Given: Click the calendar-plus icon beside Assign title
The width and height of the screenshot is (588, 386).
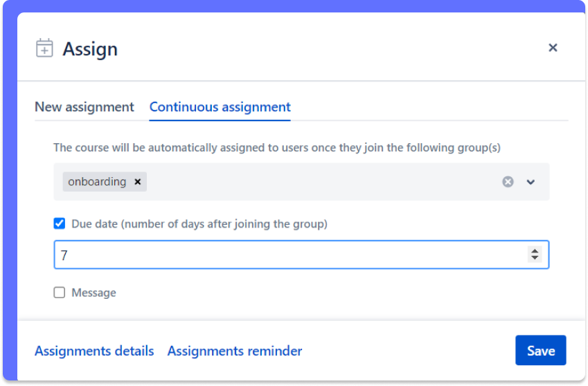Looking at the screenshot, I should point(44,48).
